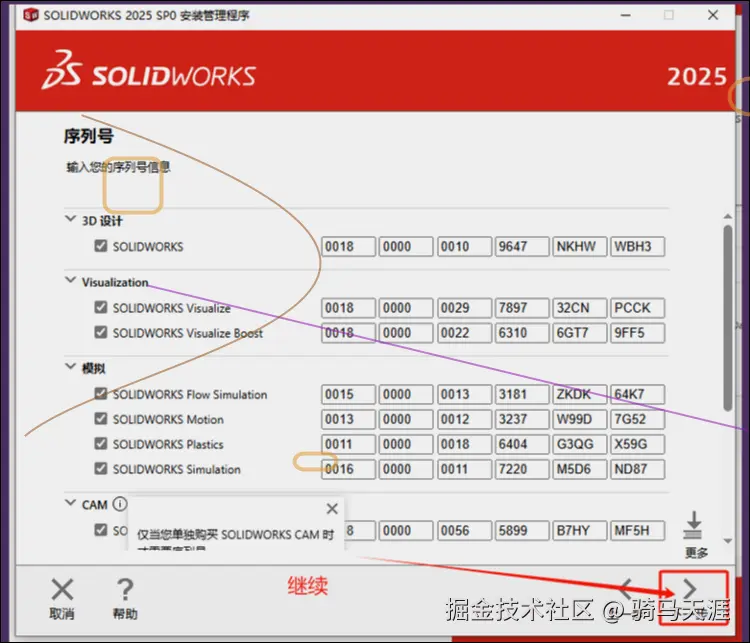Collapse the 3D 设计 section

point(70,219)
